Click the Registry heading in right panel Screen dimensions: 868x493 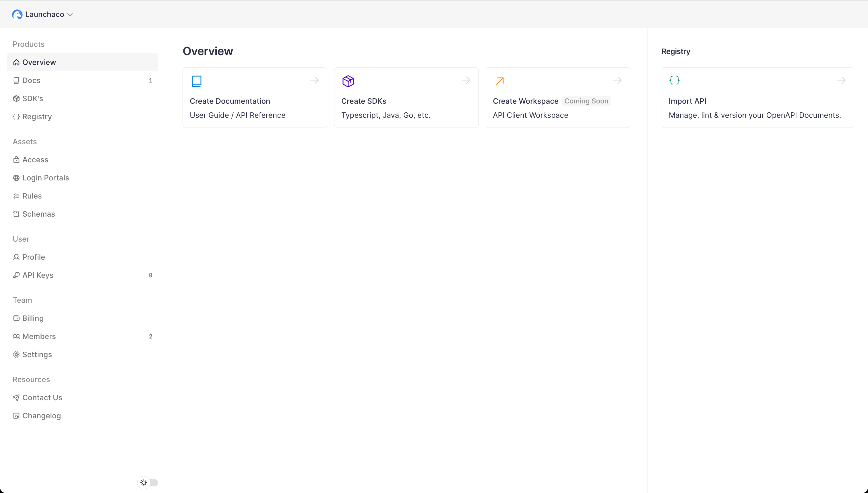(676, 51)
